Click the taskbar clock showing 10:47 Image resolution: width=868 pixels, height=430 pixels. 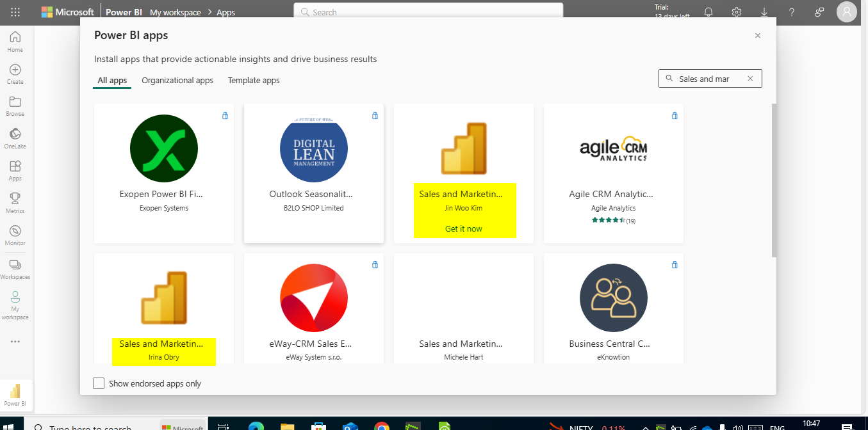point(811,424)
